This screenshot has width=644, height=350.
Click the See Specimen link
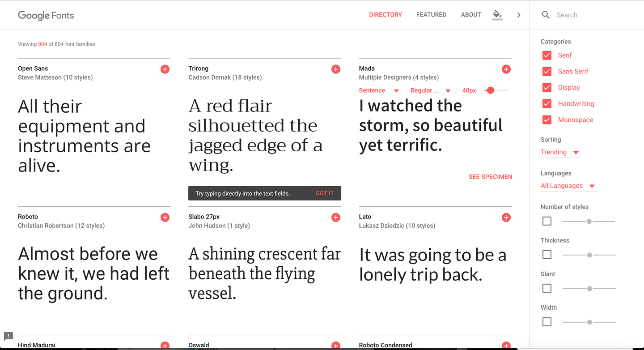(x=490, y=177)
